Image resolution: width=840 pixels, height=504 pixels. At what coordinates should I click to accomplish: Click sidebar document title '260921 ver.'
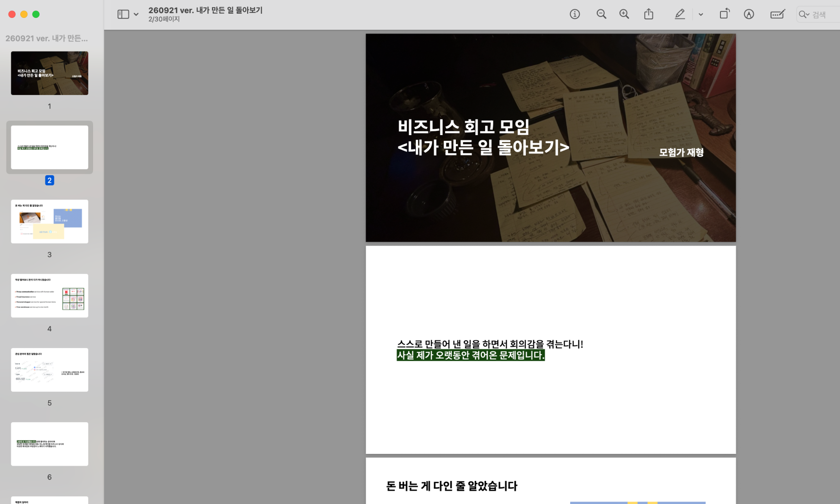[46, 38]
